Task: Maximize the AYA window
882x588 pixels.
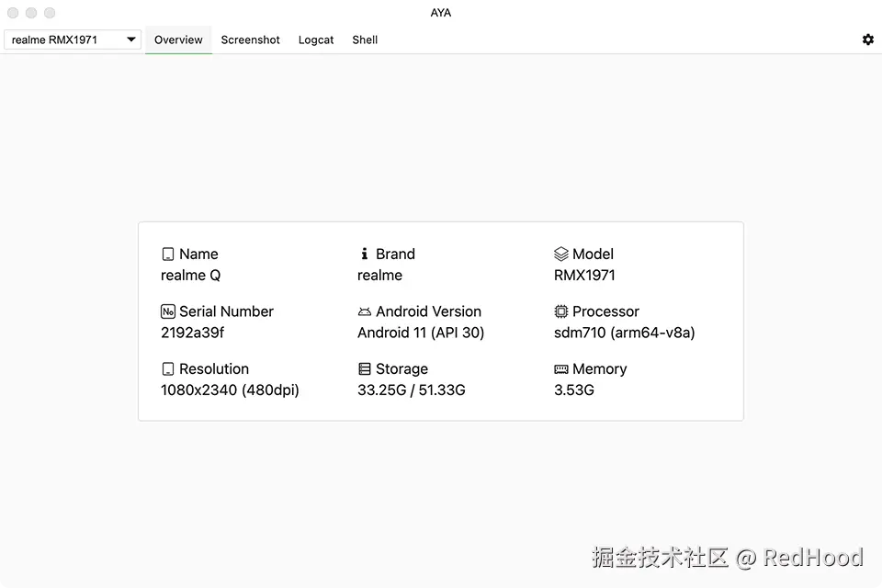Action: 50,12
